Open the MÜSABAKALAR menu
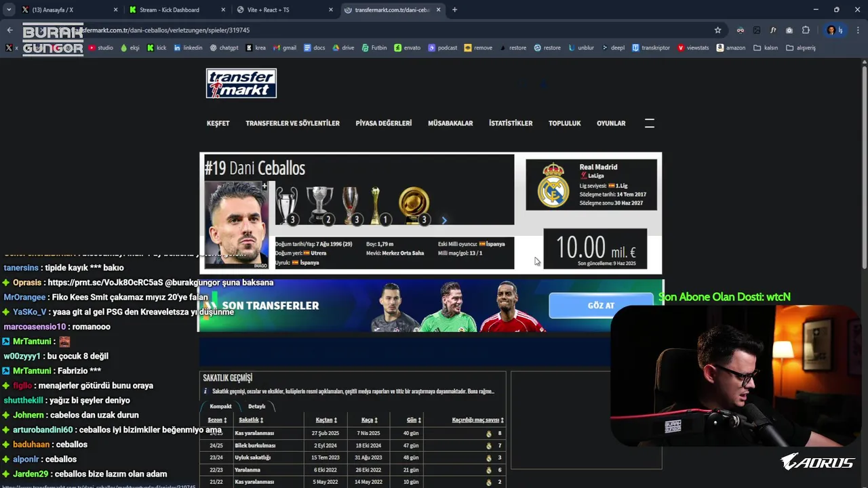This screenshot has height=488, width=868. point(450,123)
